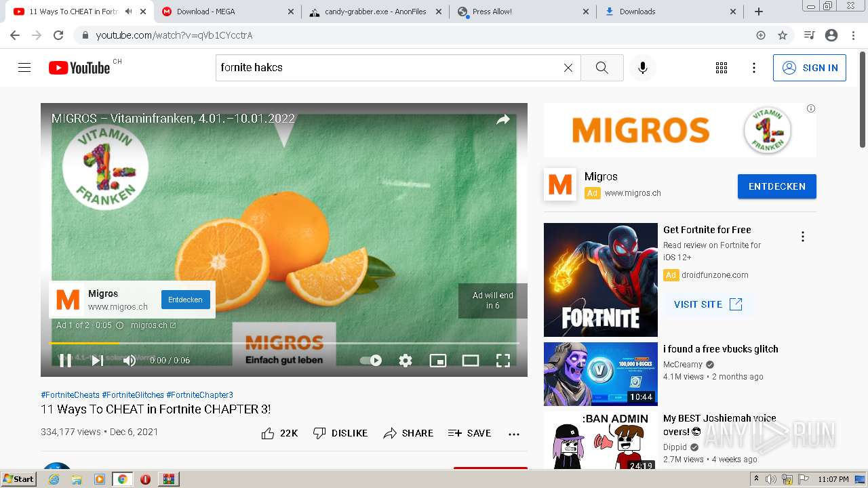Open 'My BEST Joshiemah voice overs' video
Image resolution: width=868 pixels, height=488 pixels.
coord(719,425)
